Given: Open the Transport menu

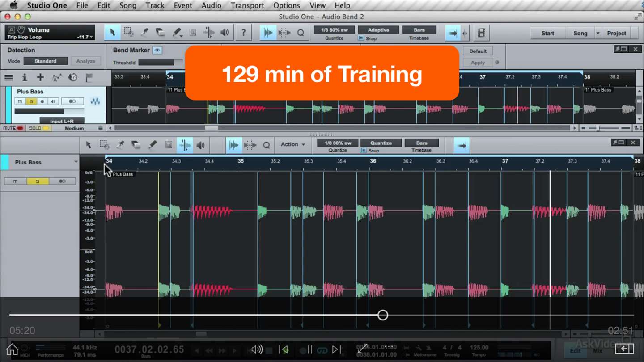Looking at the screenshot, I should [247, 5].
